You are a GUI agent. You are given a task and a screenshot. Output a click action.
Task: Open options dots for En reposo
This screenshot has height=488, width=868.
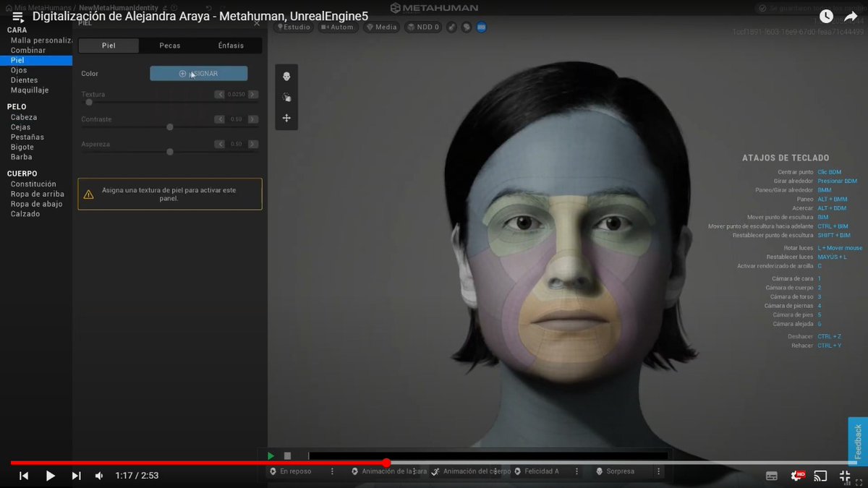pos(332,471)
